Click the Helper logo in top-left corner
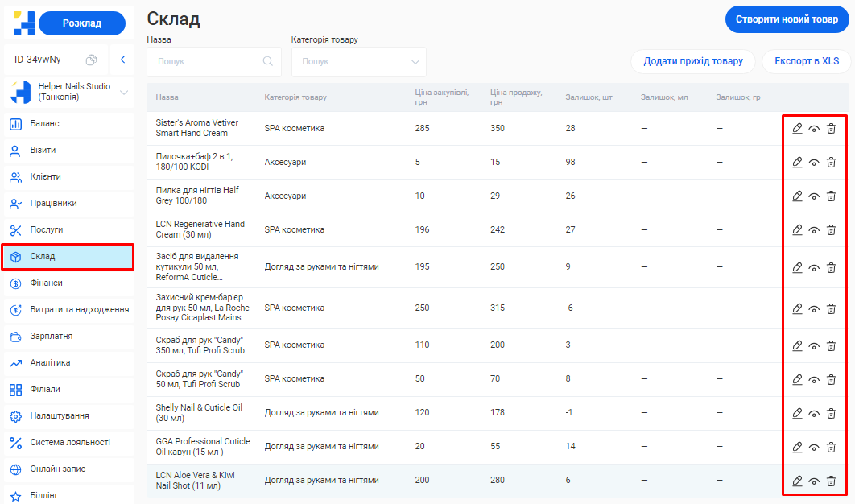 24,23
